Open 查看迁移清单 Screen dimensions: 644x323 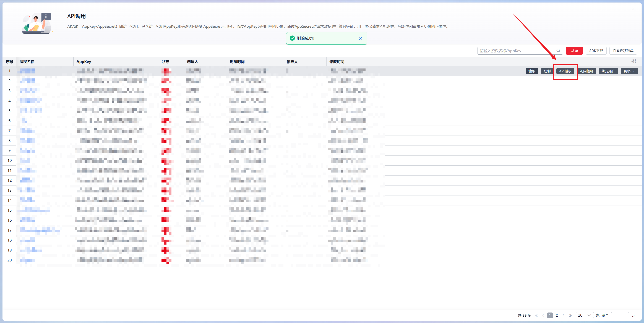623,51
